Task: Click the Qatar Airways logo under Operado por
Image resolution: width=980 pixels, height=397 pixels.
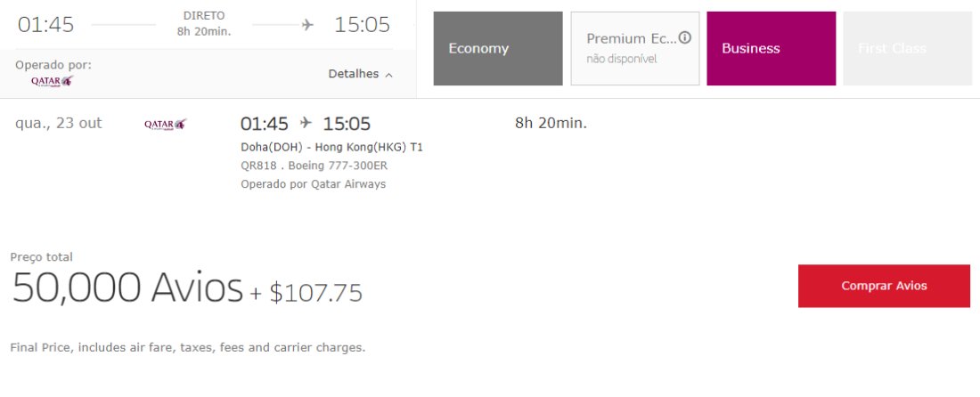Action: click(x=53, y=80)
